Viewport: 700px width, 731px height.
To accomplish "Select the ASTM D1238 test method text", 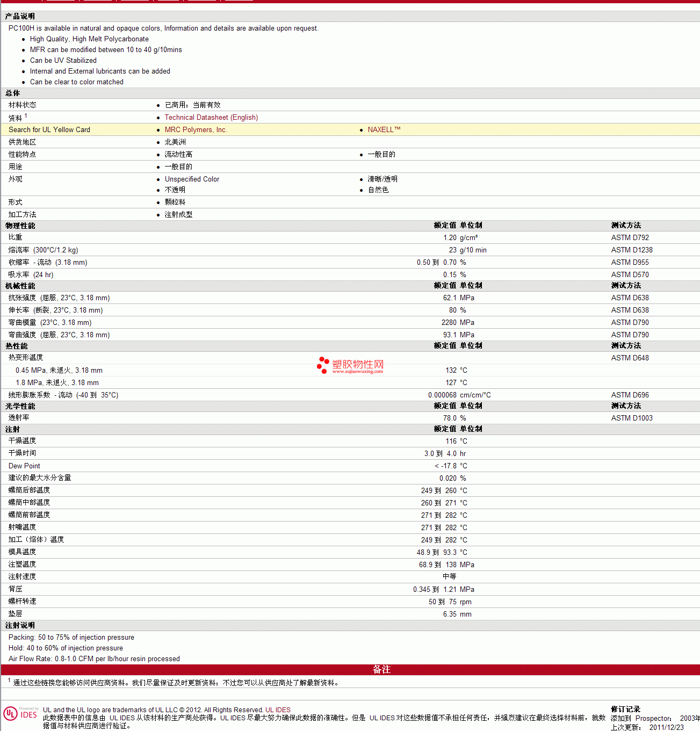I will coord(632,250).
